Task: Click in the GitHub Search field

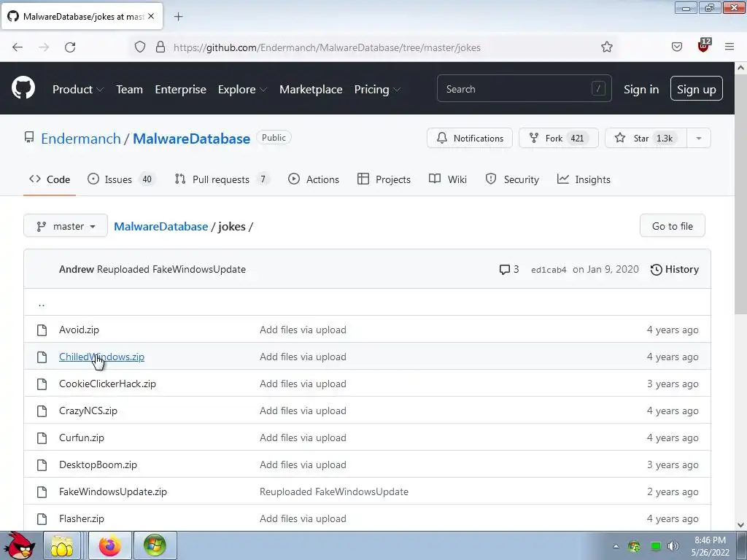Action: coord(524,88)
